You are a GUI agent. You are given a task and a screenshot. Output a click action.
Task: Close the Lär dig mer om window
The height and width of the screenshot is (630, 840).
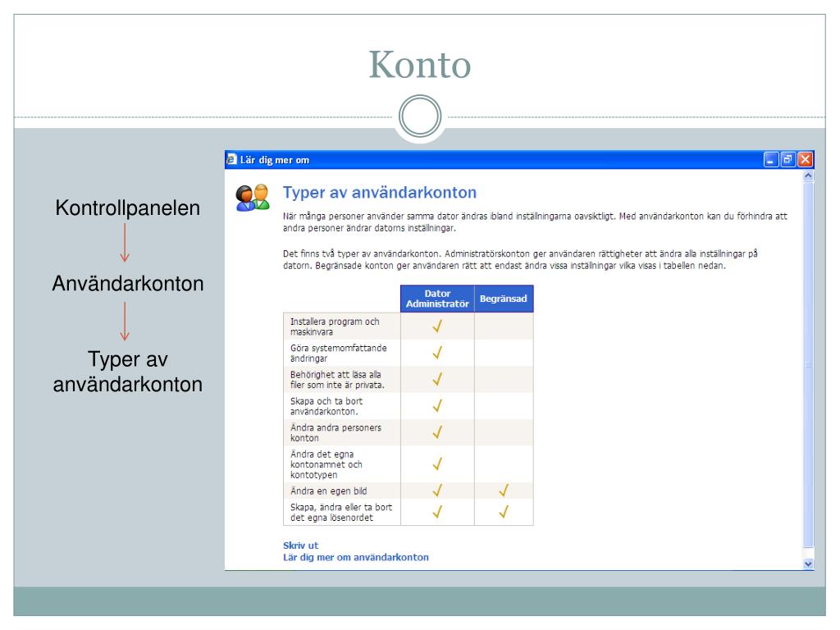tap(806, 159)
